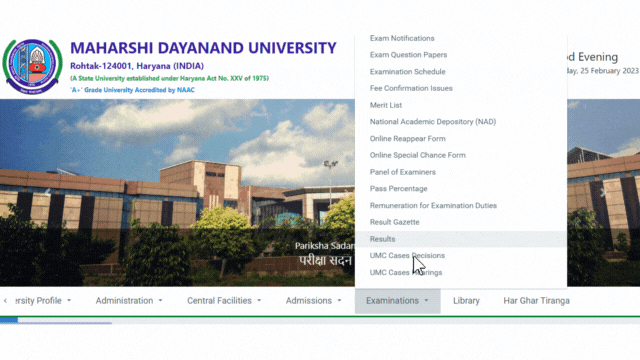Click the highlighted Results entry
Screen dimensions: 640x360
pyautogui.click(x=461, y=239)
